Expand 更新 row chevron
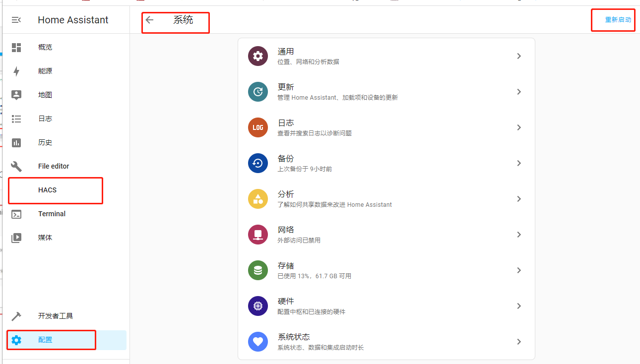This screenshot has height=364, width=640. coord(519,92)
